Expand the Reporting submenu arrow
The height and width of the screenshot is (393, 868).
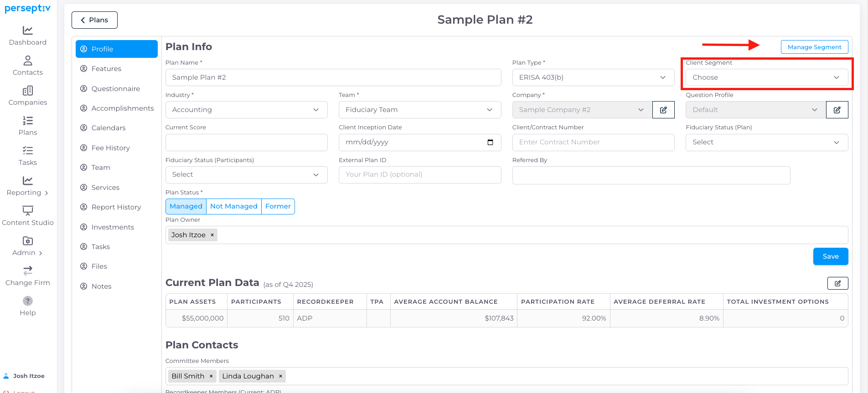[46, 193]
